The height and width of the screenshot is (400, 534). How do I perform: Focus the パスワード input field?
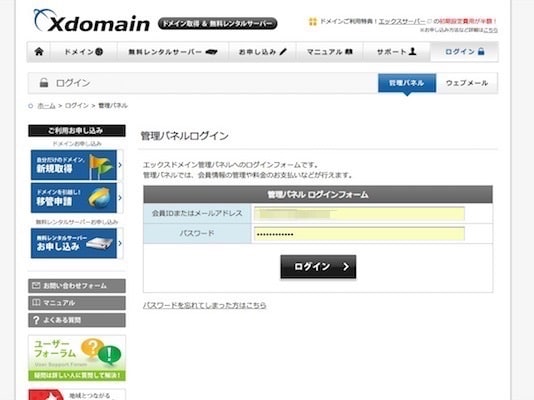[359, 234]
